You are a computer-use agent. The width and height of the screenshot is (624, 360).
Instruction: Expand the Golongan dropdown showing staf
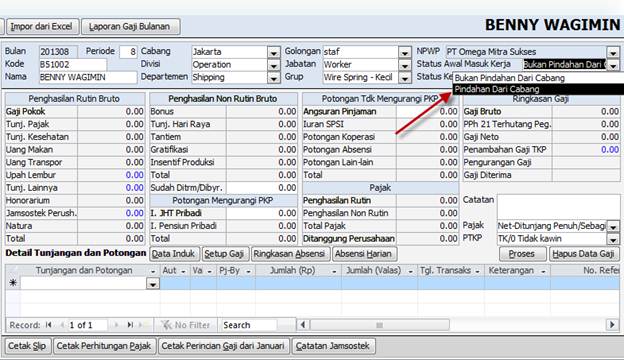pyautogui.click(x=404, y=52)
